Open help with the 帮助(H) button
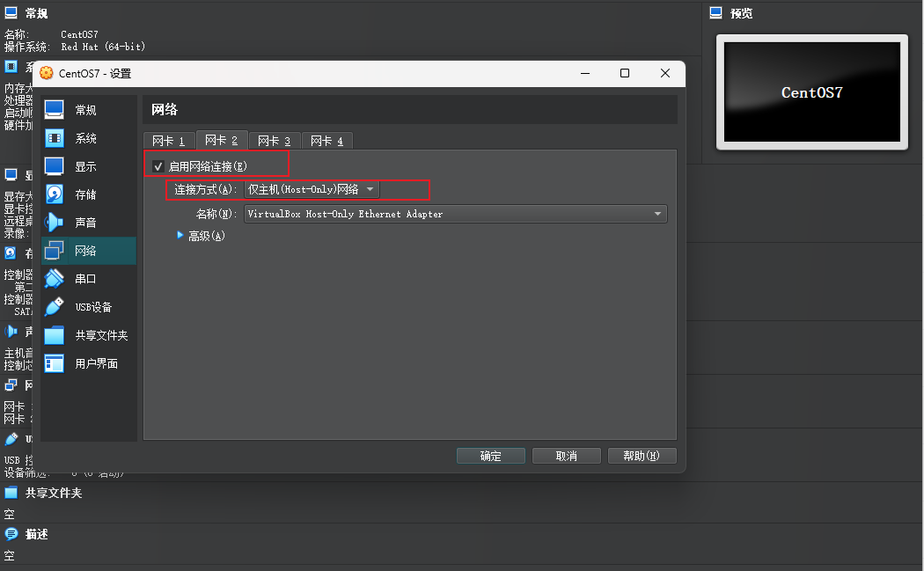Image resolution: width=924 pixels, height=571 pixels. [642, 456]
